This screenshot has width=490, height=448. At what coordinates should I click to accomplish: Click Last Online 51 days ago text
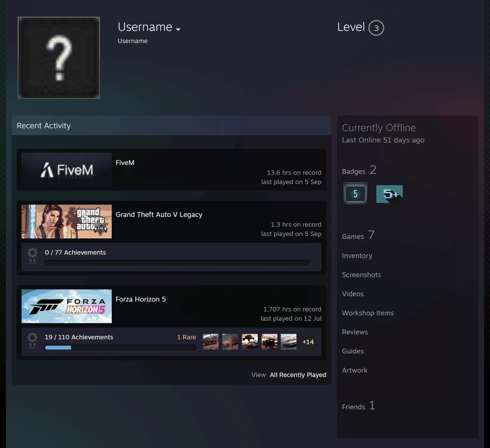383,140
